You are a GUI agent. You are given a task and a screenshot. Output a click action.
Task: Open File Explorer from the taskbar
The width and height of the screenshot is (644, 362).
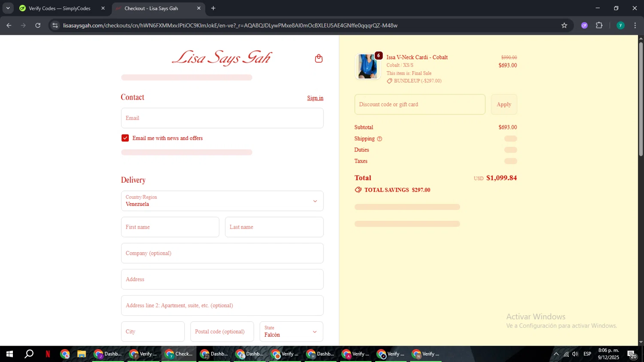click(81, 354)
